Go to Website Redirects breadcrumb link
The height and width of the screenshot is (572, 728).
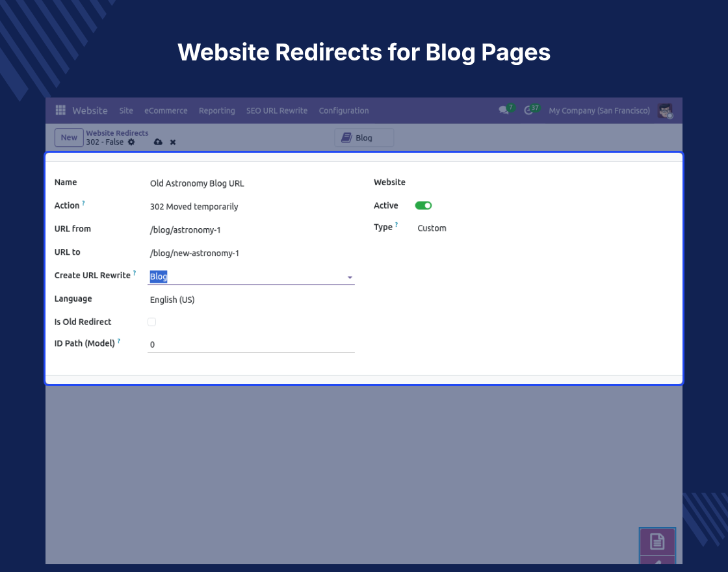coord(117,133)
